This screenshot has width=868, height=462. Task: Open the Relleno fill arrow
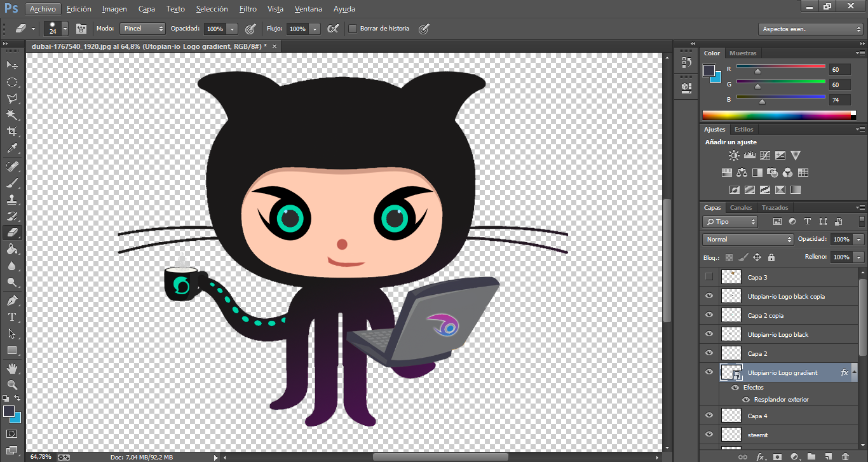click(x=859, y=257)
